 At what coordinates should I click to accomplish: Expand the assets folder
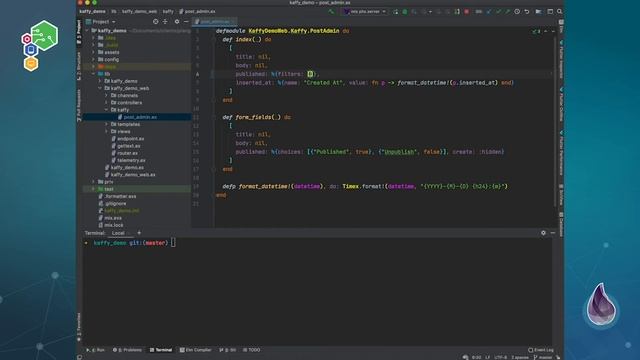(93, 52)
